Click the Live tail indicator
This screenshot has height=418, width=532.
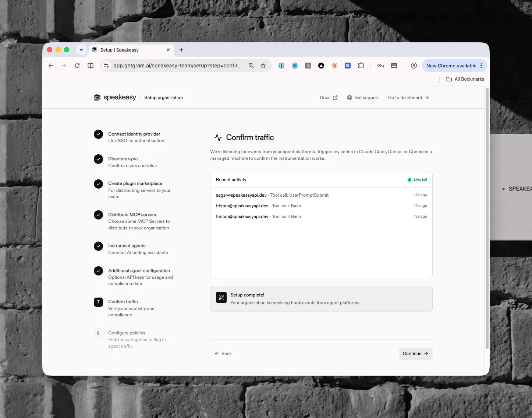pyautogui.click(x=417, y=180)
